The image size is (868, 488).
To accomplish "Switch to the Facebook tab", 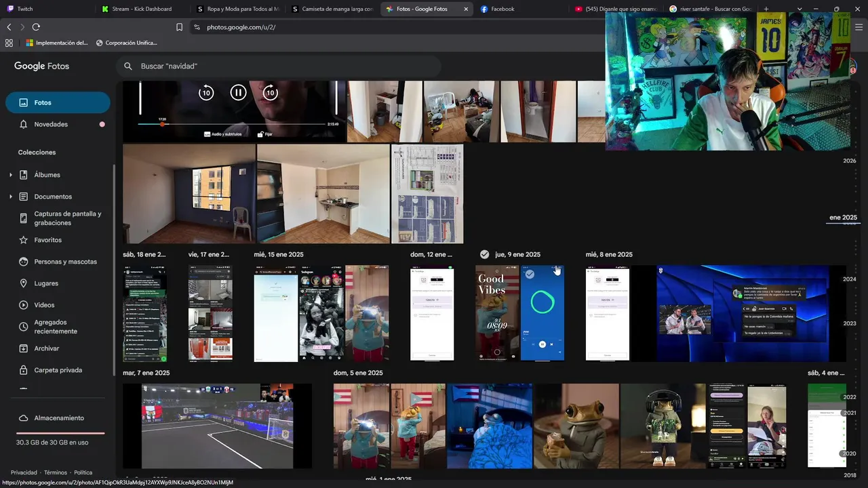I will point(521,9).
